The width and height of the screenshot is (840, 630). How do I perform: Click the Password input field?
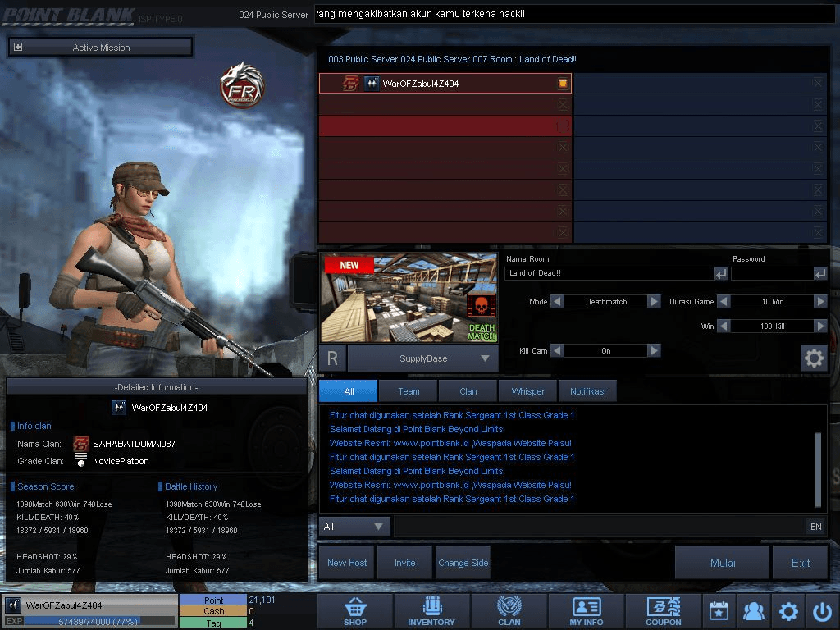[773, 274]
